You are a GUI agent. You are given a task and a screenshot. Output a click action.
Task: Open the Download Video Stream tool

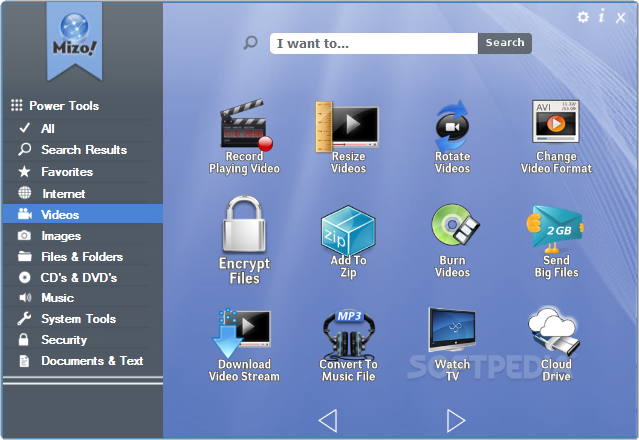click(245, 345)
